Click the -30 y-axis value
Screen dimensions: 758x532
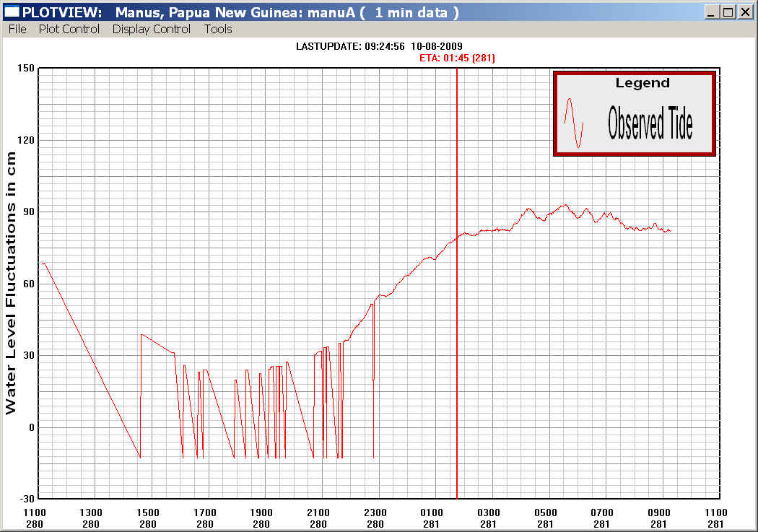27,498
